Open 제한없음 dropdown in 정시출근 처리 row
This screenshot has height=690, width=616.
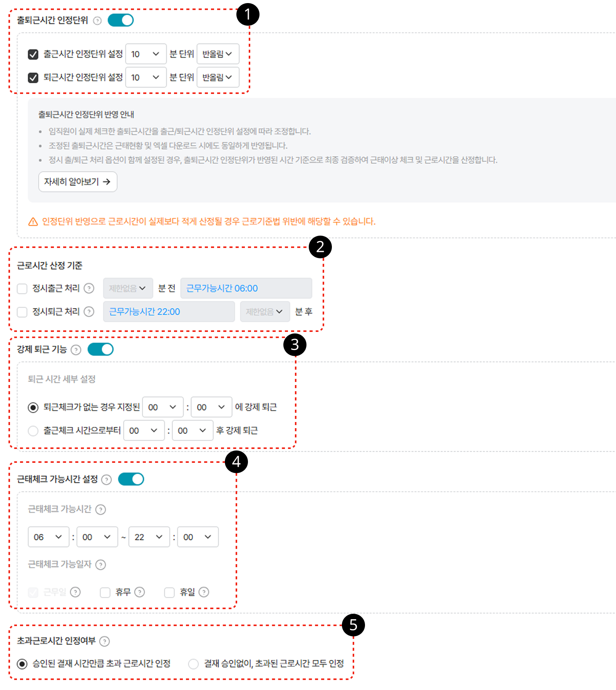(128, 288)
